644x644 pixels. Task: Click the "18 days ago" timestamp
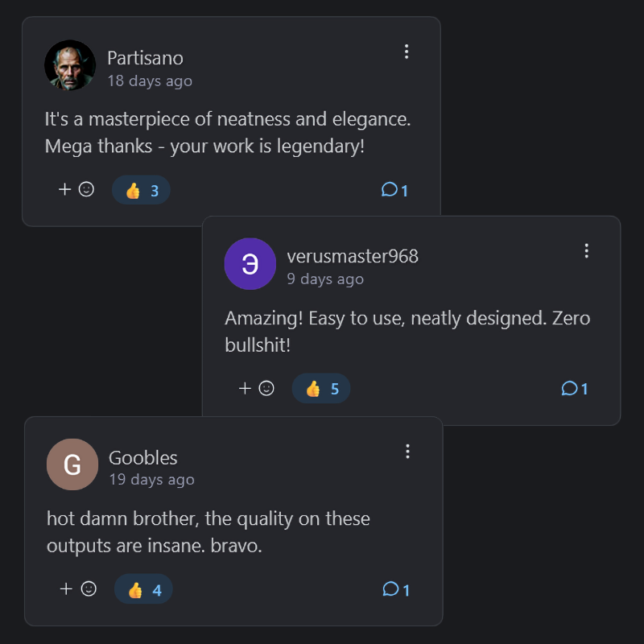[x=150, y=81]
